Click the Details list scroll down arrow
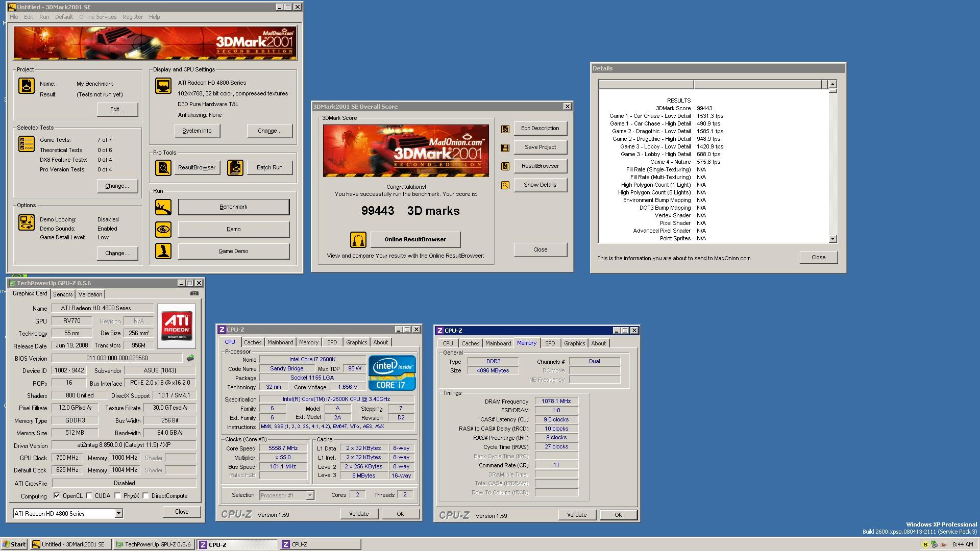This screenshot has height=551, width=980. click(833, 238)
